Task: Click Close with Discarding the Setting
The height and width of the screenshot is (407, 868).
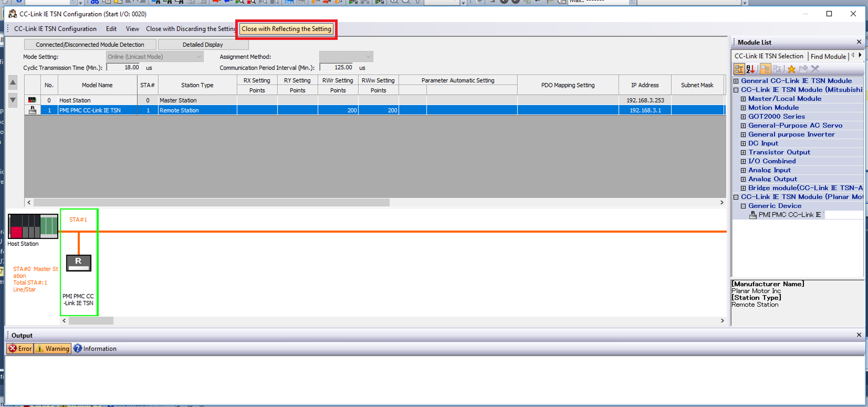Action: [x=191, y=29]
